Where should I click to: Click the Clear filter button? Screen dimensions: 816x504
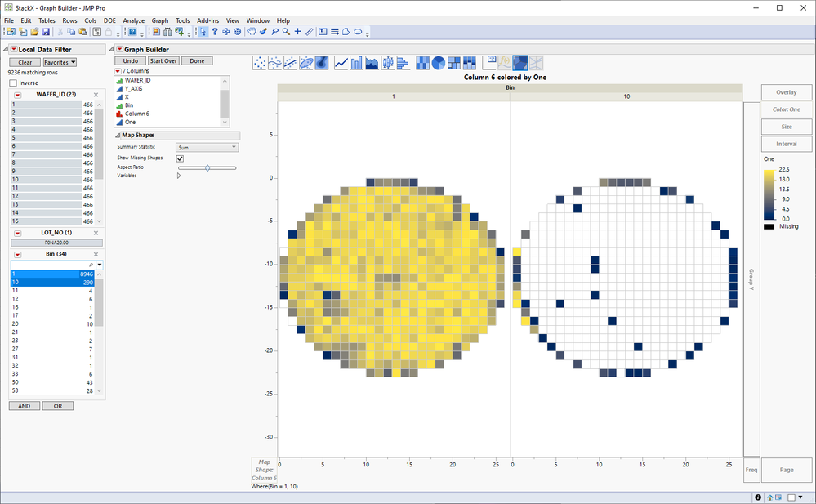(25, 62)
